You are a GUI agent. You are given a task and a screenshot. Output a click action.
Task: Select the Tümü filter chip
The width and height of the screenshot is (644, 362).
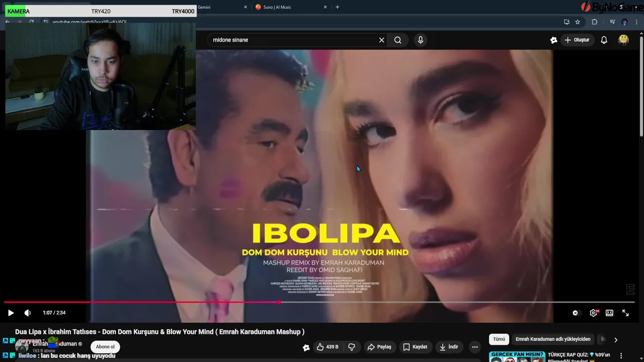coord(499,339)
